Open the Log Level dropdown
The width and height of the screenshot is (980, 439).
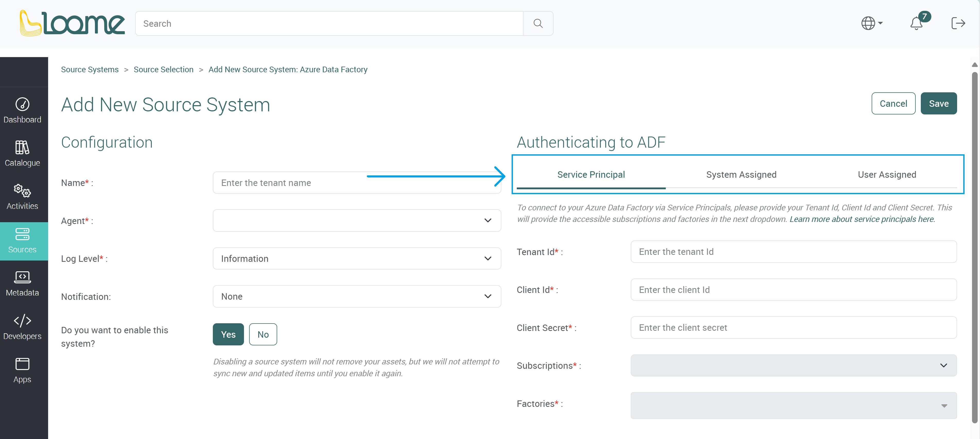coord(357,258)
